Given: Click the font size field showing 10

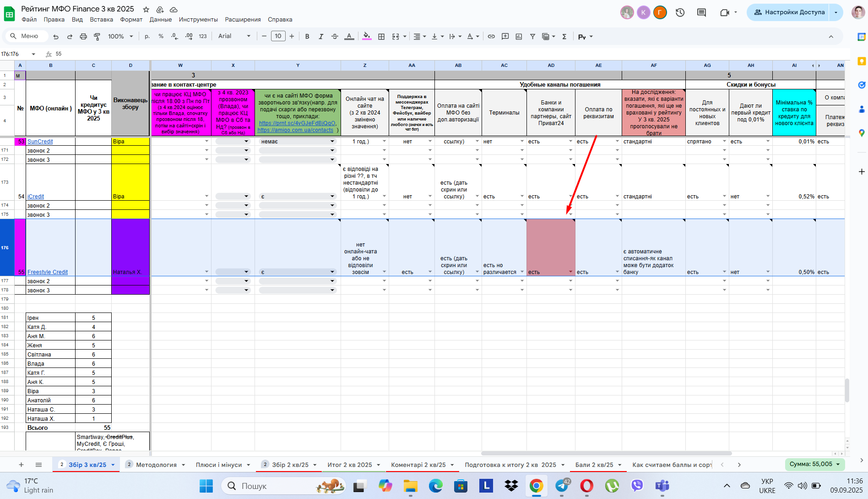Looking at the screenshot, I should 278,36.
